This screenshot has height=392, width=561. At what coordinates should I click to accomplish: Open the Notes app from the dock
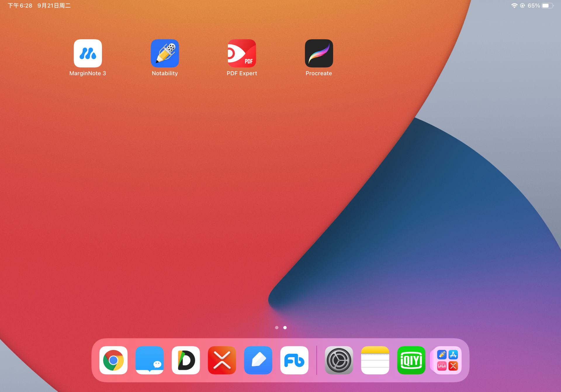(375, 360)
